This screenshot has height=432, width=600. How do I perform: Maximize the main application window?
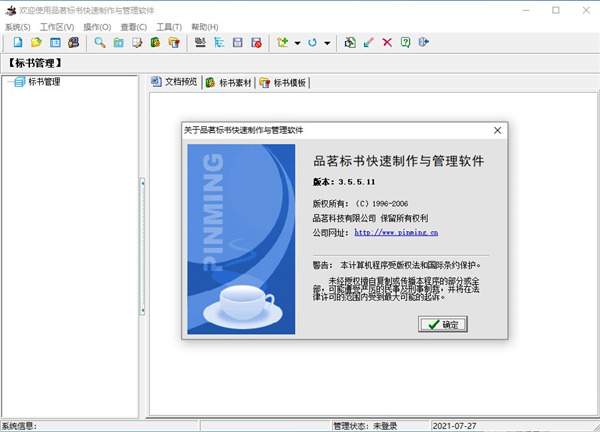[556, 10]
